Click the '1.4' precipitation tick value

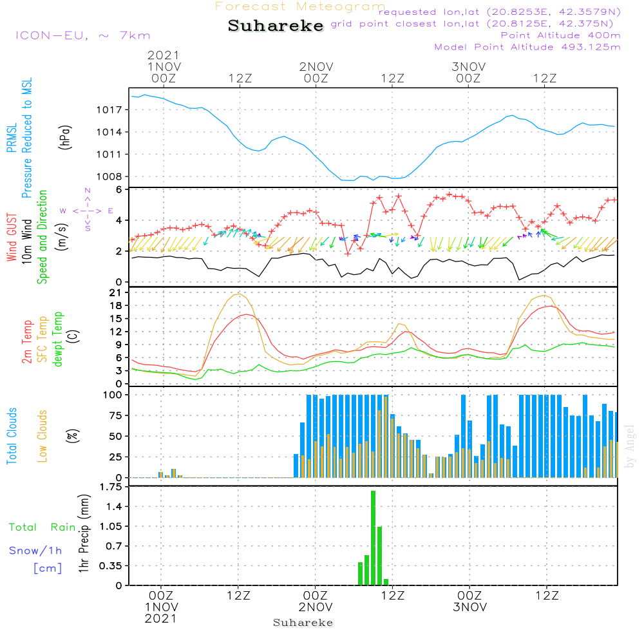tap(114, 507)
